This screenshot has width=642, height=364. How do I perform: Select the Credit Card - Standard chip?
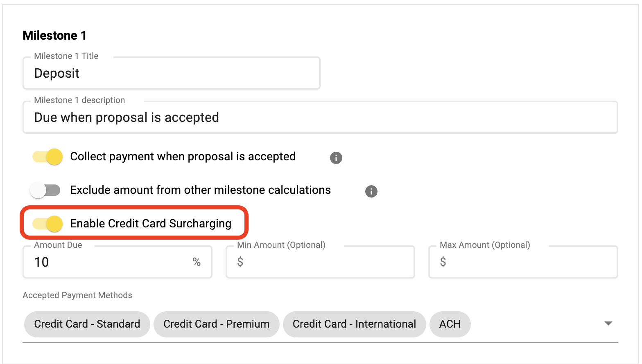(x=87, y=324)
